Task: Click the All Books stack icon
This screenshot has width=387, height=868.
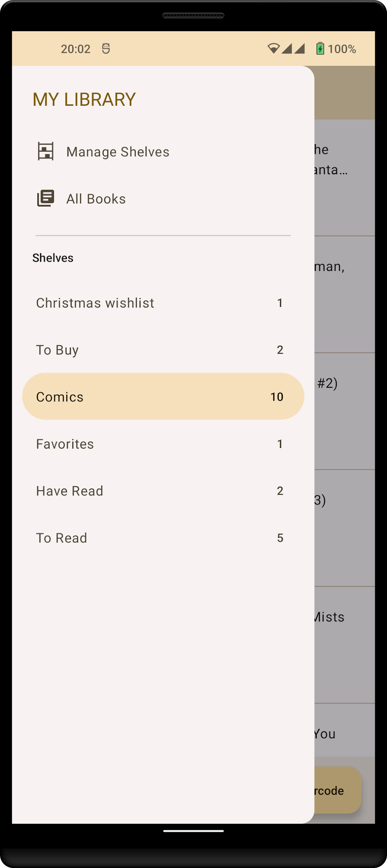Action: coord(45,198)
